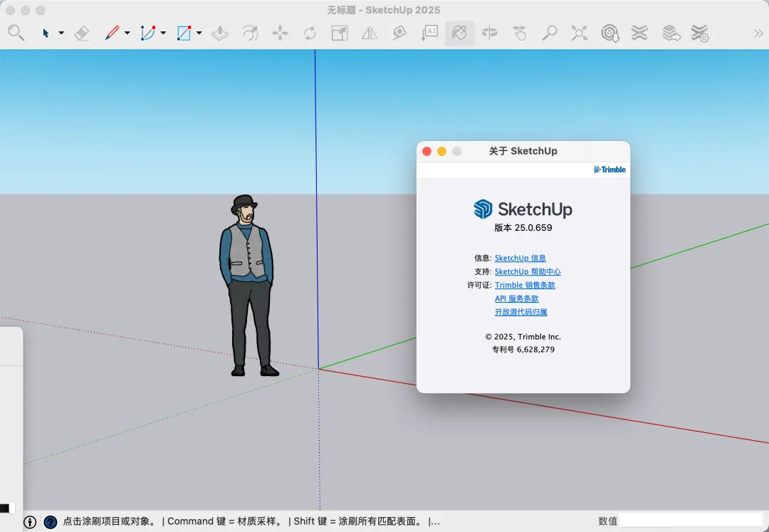769x532 pixels.
Task: Choose the Offset tool
Action: 250,33
